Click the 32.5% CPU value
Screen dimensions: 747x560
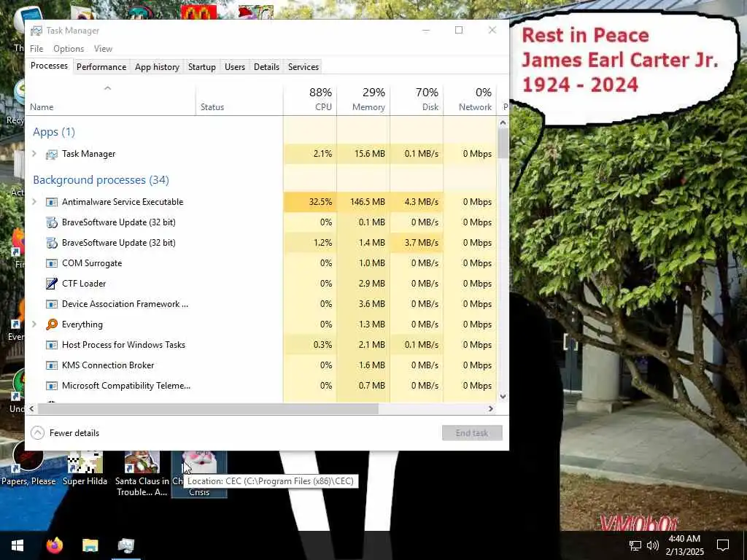pos(320,202)
